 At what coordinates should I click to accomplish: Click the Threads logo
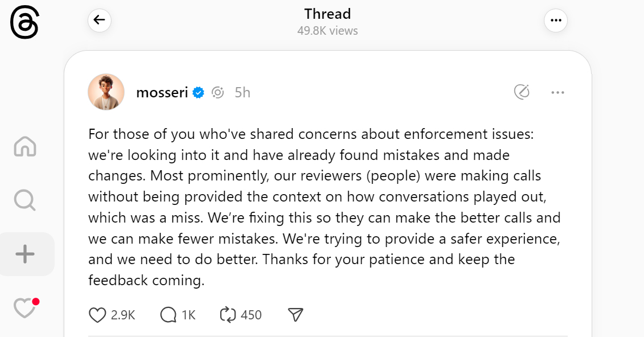(24, 23)
